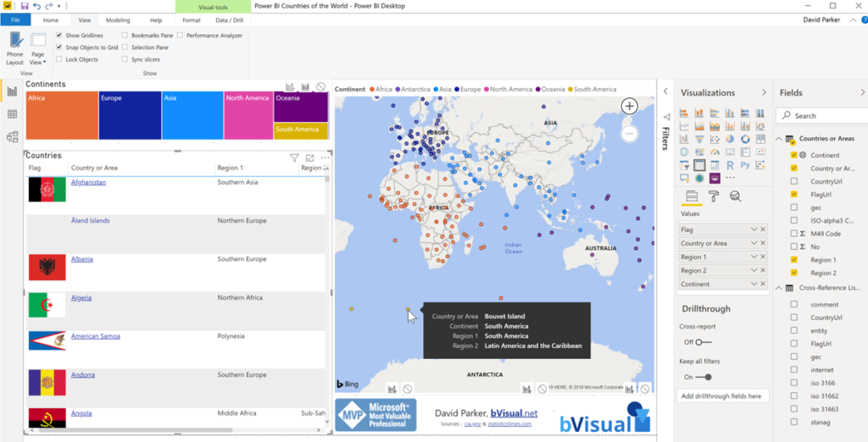Expand the Filters pane

pos(666,91)
